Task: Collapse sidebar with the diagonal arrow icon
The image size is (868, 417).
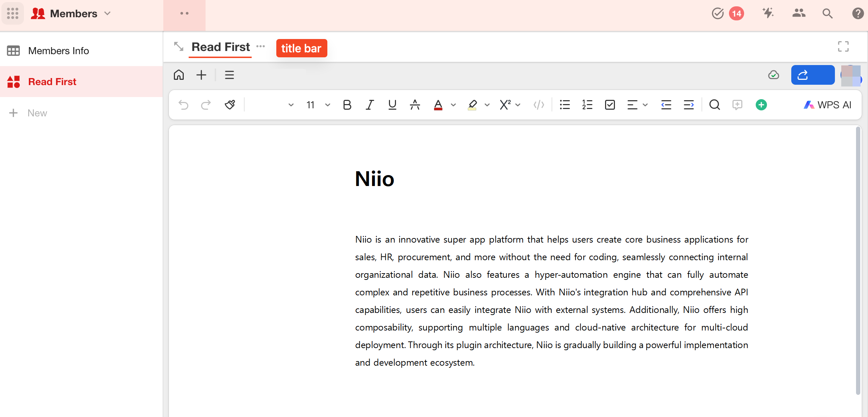Action: [x=179, y=47]
